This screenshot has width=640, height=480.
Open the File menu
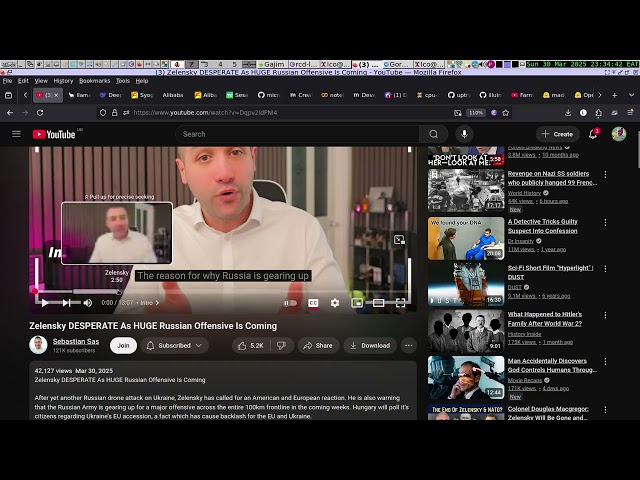pyautogui.click(x=7, y=81)
